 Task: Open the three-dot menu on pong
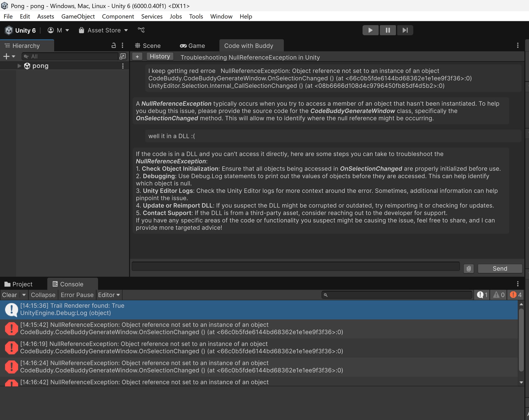coord(123,66)
